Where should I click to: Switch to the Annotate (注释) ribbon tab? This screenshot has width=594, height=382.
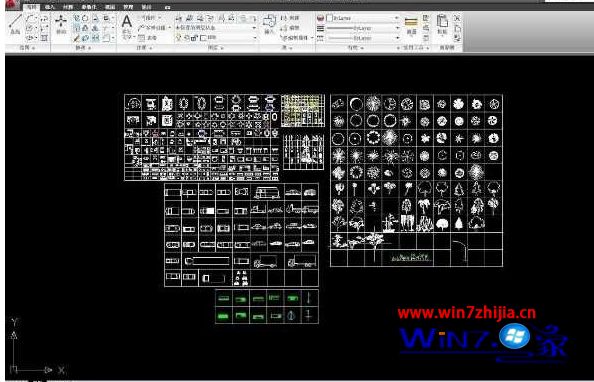(x=68, y=7)
